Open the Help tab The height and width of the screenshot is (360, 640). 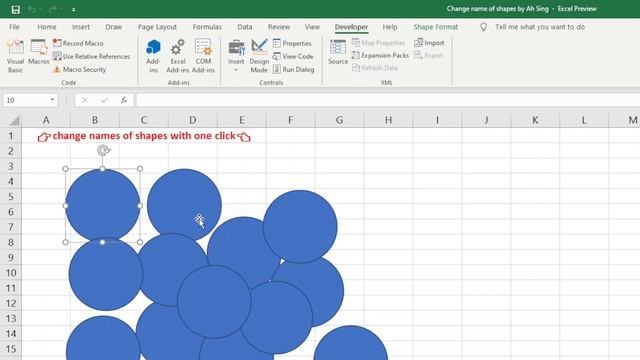click(x=389, y=27)
